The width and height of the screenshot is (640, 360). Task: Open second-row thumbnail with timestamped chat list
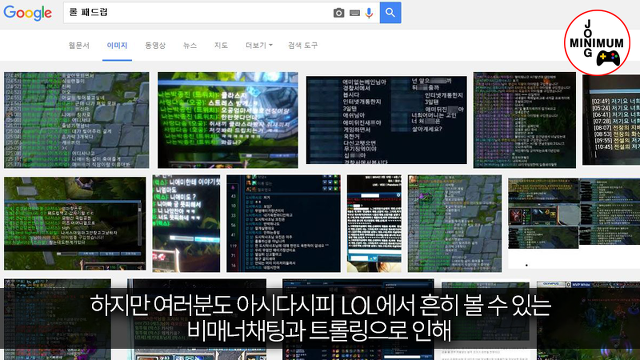[x=283, y=223]
